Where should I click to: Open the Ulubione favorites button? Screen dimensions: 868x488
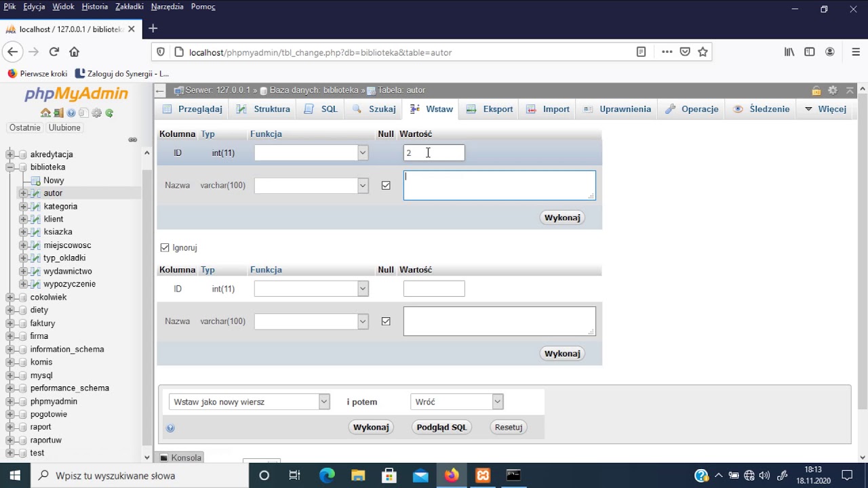pos(64,127)
